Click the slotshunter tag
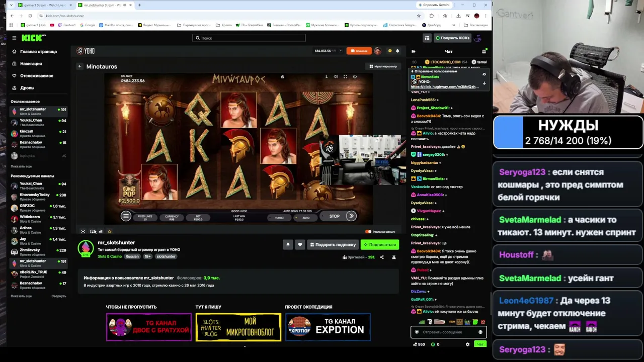Image resolution: width=644 pixels, height=362 pixels. (x=166, y=256)
